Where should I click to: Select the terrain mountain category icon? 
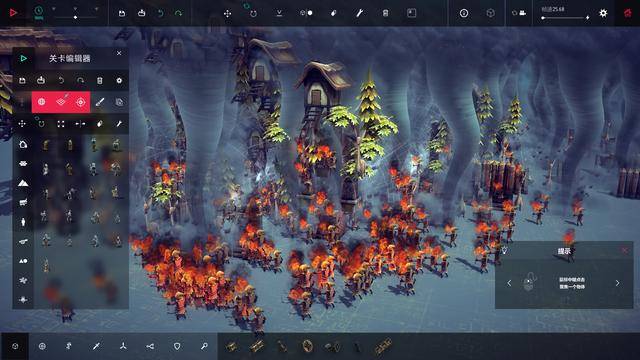coord(23,183)
